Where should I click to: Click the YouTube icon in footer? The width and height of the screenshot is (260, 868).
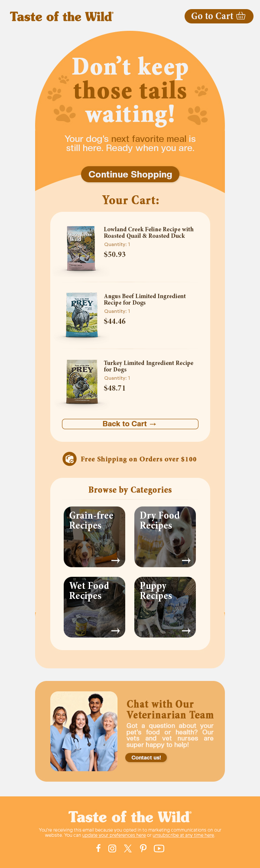point(159,848)
